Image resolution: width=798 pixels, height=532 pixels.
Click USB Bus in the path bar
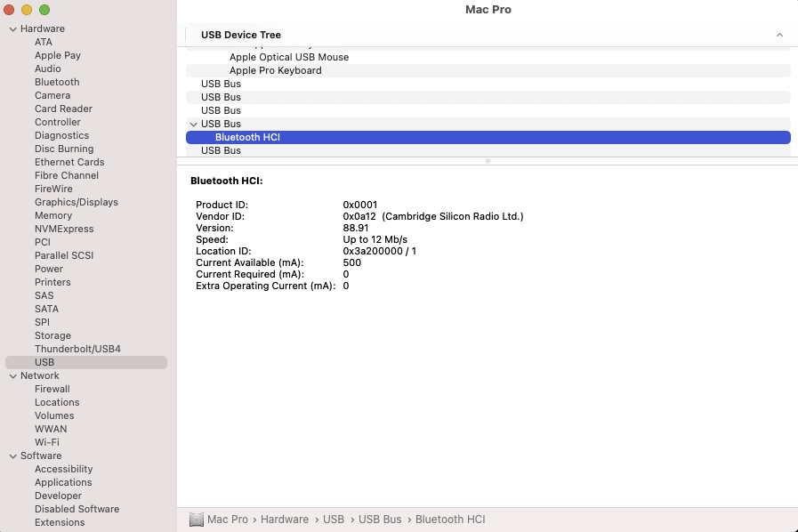(x=380, y=520)
